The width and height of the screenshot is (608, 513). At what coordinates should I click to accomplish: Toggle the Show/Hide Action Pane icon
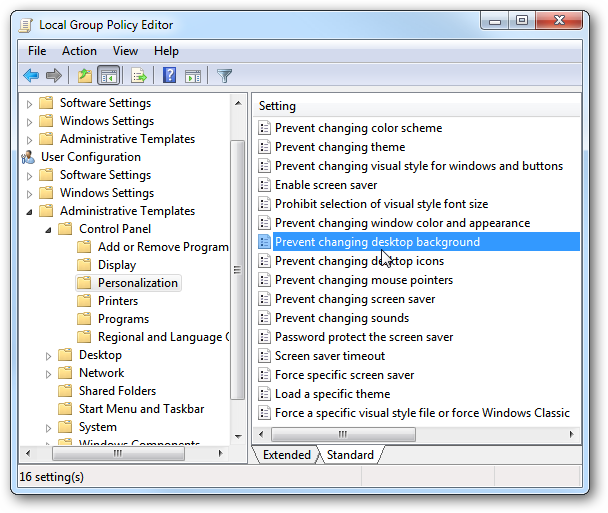click(x=193, y=76)
